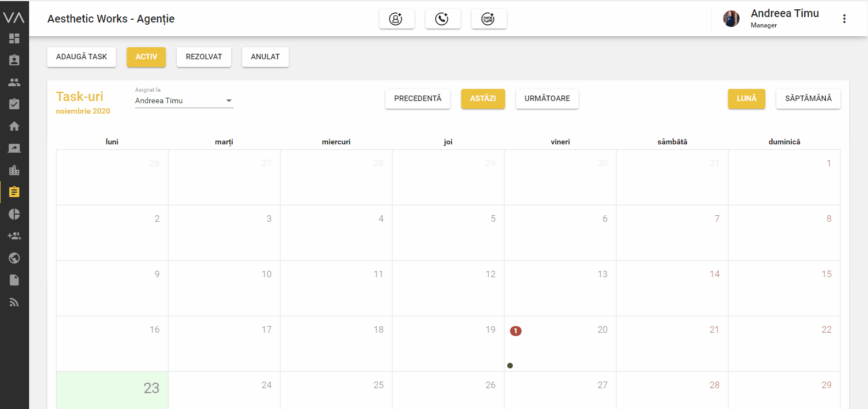The image size is (868, 409).
Task: Click the add contact icon button
Action: pyautogui.click(x=396, y=19)
